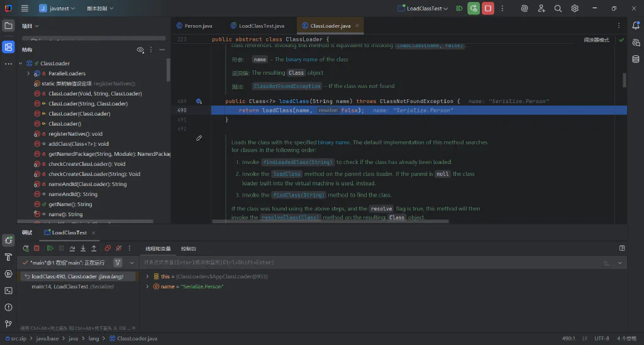This screenshot has width=644, height=345.
Task: Toggle mute breakpoints
Action: (119, 248)
